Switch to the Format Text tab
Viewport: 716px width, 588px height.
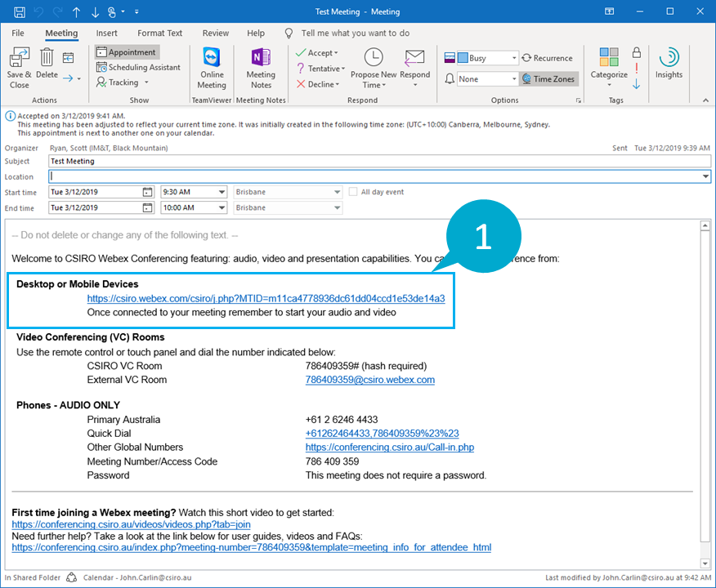click(x=160, y=33)
